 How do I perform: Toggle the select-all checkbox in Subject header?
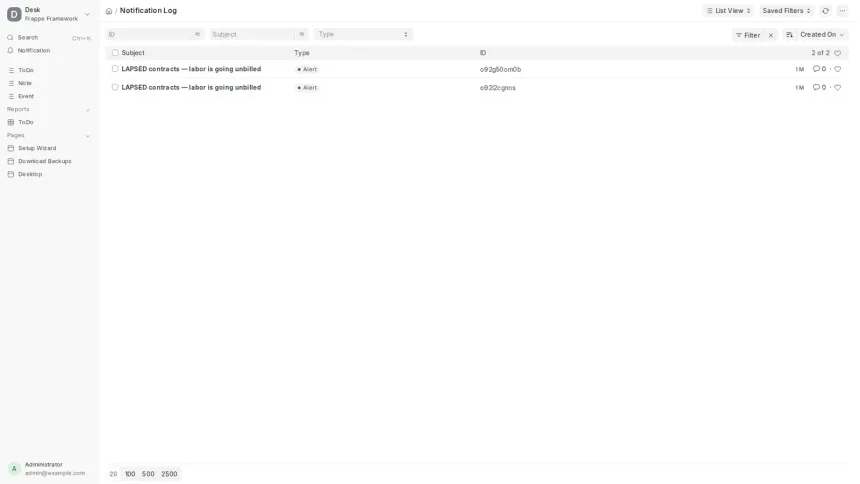pyautogui.click(x=115, y=53)
